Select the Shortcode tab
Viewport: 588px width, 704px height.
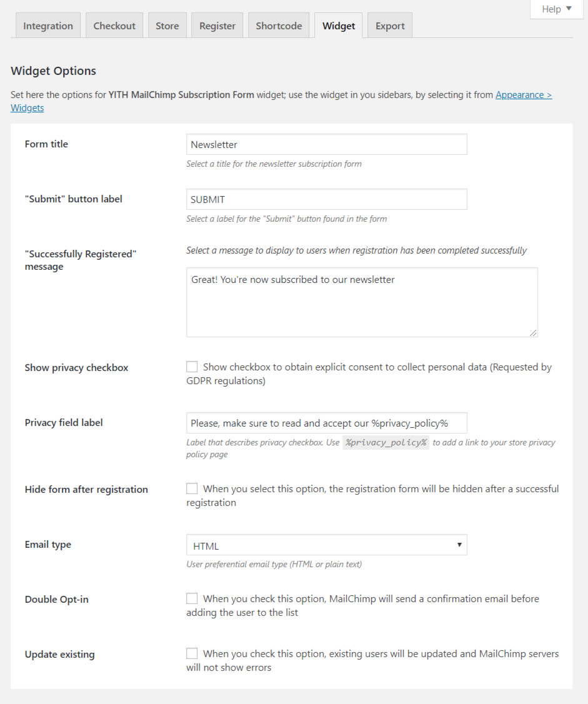pos(279,26)
